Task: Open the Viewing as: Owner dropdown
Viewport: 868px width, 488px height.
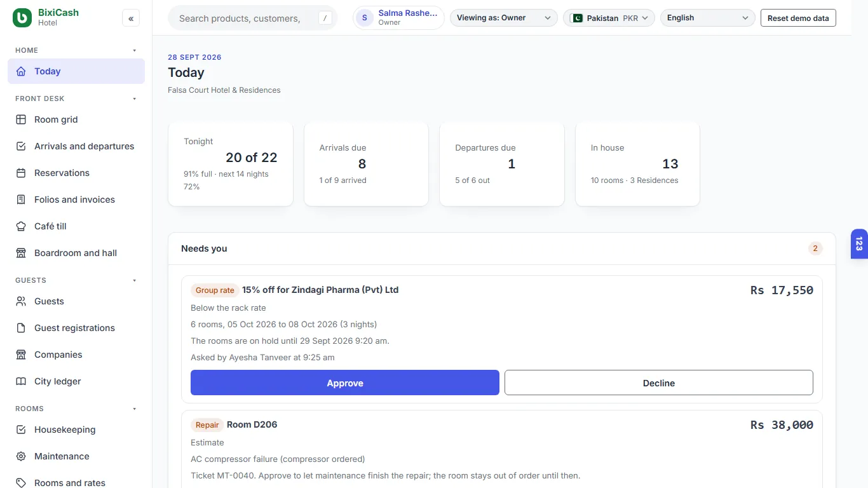Action: [503, 18]
